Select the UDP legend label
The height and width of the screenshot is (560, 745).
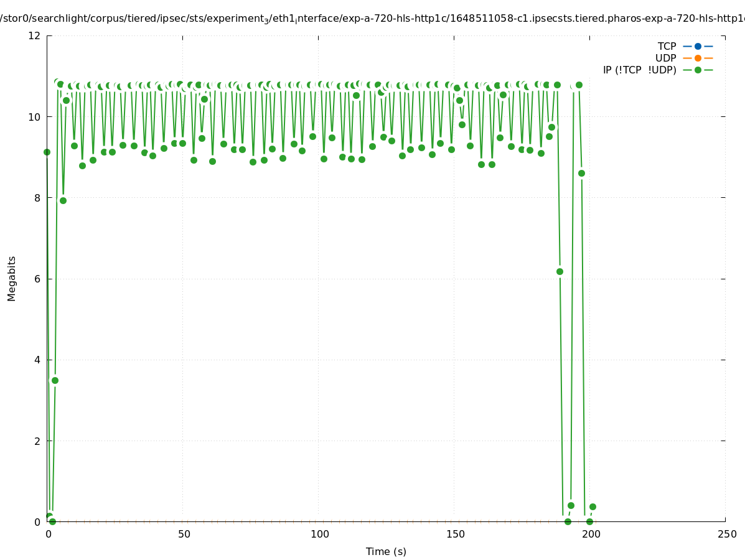[x=665, y=58]
